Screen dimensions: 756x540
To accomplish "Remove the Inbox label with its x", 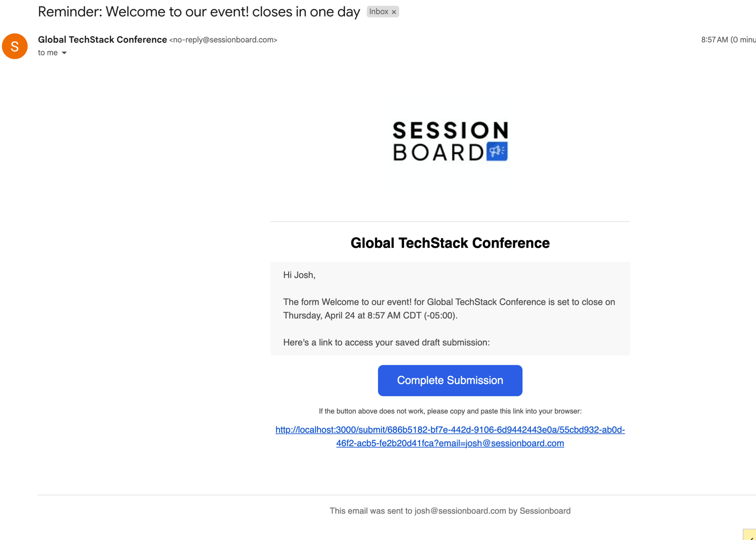I will 394,12.
